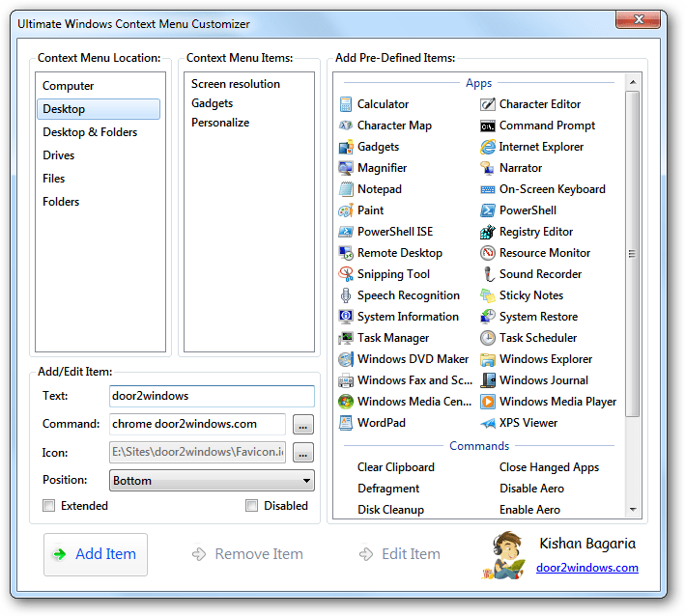This screenshot has width=685, height=616.
Task: Click the pre-defined items scrollbar thumb
Action: pyautogui.click(x=632, y=254)
